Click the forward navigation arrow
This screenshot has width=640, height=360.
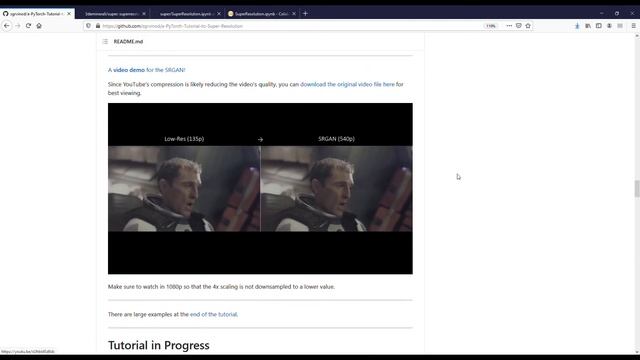(18, 26)
